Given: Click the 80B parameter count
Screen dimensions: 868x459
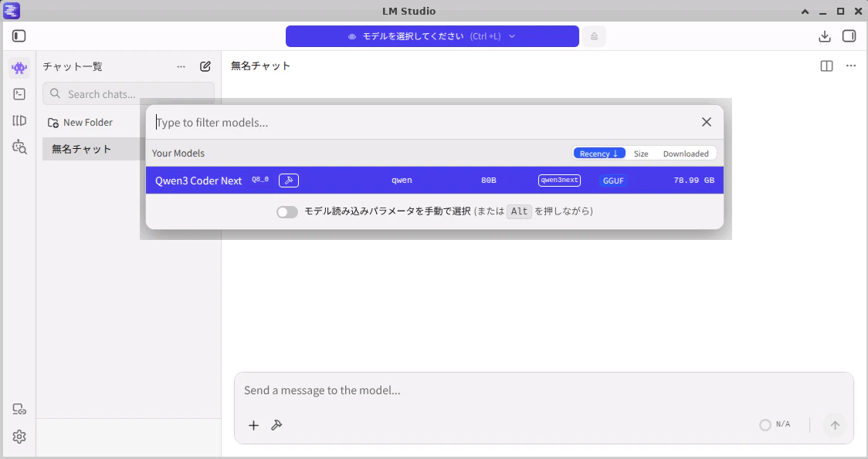Looking at the screenshot, I should click(x=489, y=181).
